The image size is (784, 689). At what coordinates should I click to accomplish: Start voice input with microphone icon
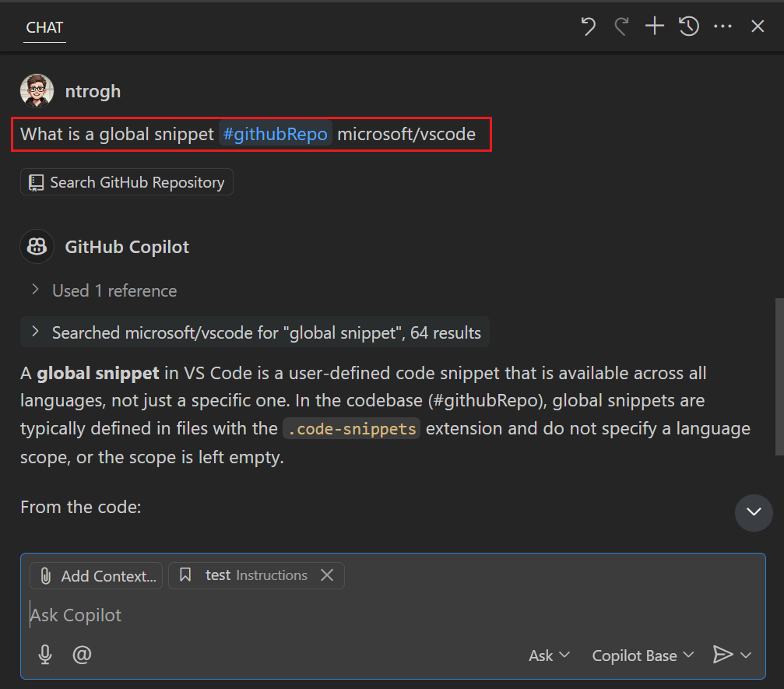[x=45, y=655]
